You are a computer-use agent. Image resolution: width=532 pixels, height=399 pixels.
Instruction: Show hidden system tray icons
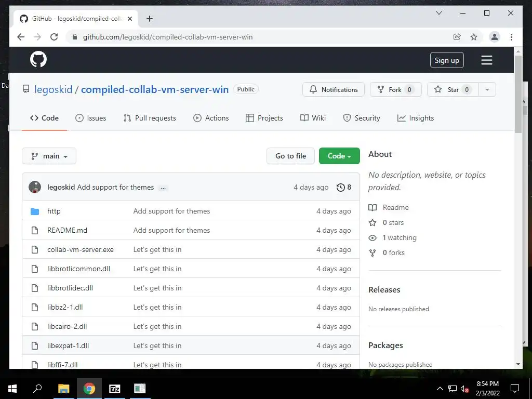click(x=440, y=389)
